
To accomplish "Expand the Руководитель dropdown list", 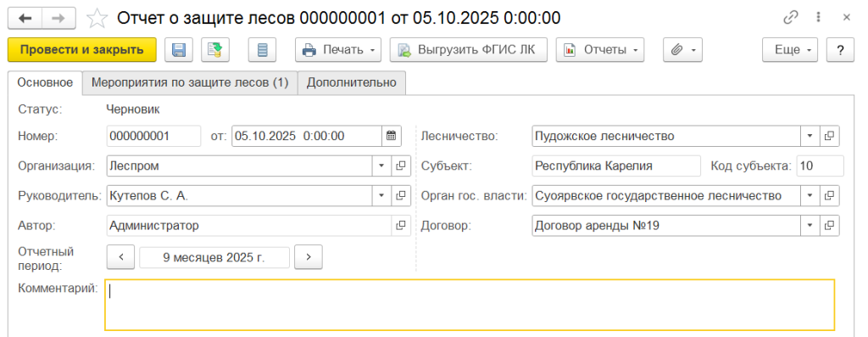I will pyautogui.click(x=382, y=195).
